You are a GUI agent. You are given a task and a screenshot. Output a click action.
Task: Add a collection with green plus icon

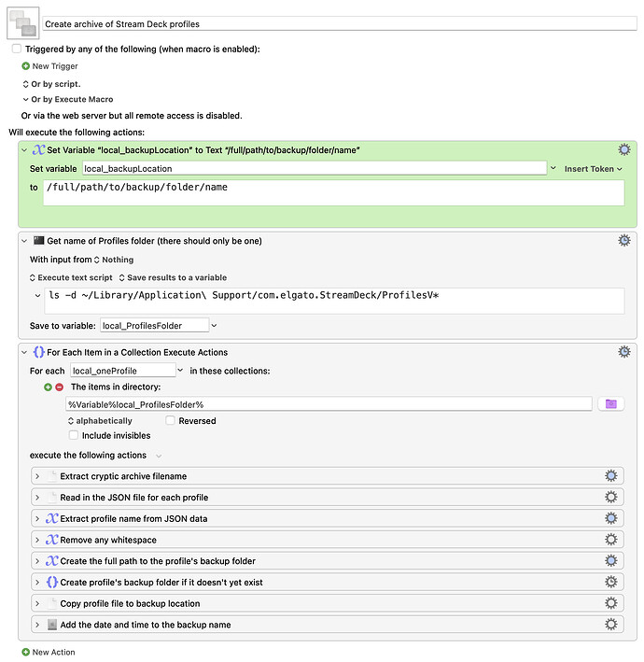tap(49, 387)
